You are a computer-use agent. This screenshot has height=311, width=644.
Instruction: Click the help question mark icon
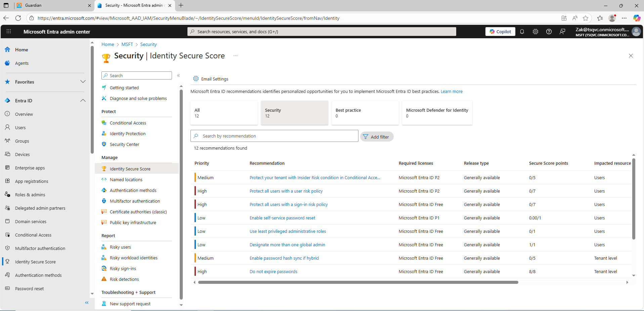pos(549,32)
